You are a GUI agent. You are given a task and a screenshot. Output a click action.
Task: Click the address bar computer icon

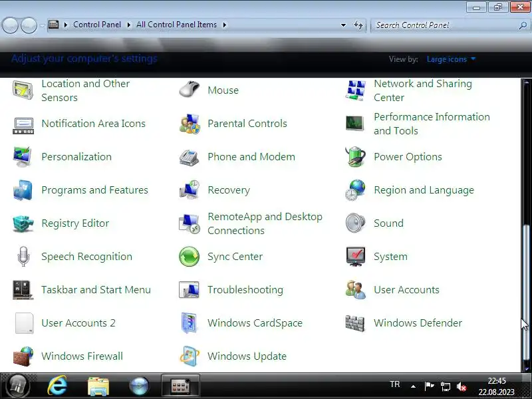pos(54,25)
